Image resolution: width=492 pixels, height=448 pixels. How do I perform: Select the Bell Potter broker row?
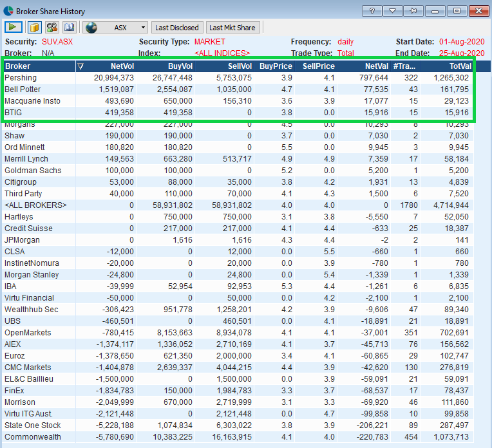click(238, 89)
